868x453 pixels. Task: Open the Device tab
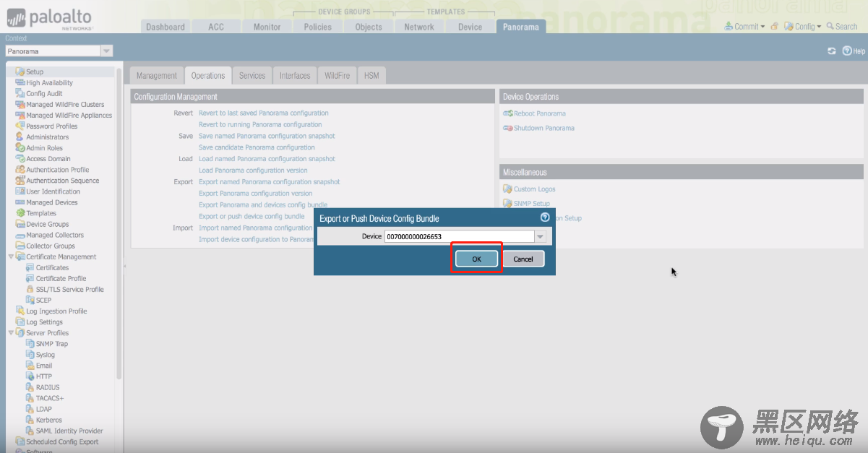tap(470, 27)
